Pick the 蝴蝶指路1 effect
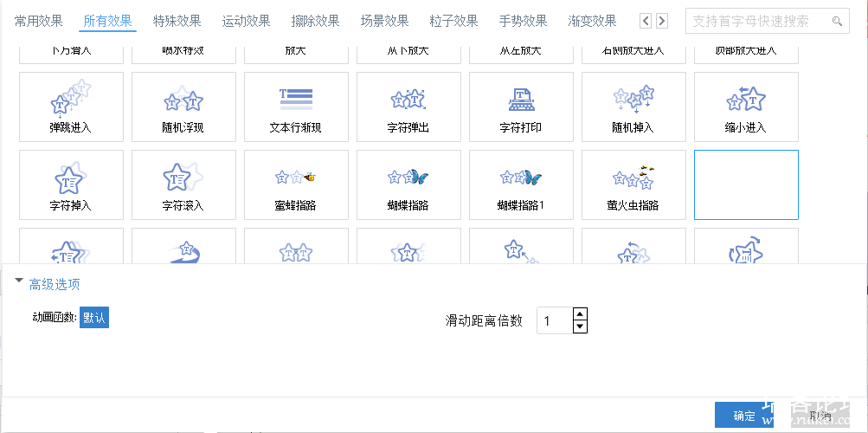 [522, 185]
